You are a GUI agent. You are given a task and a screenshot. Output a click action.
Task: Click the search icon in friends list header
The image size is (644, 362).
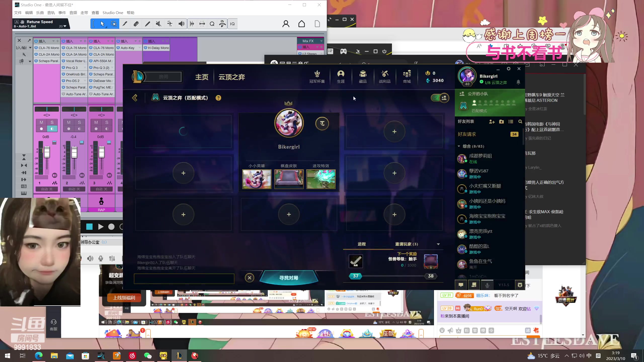pos(520,122)
